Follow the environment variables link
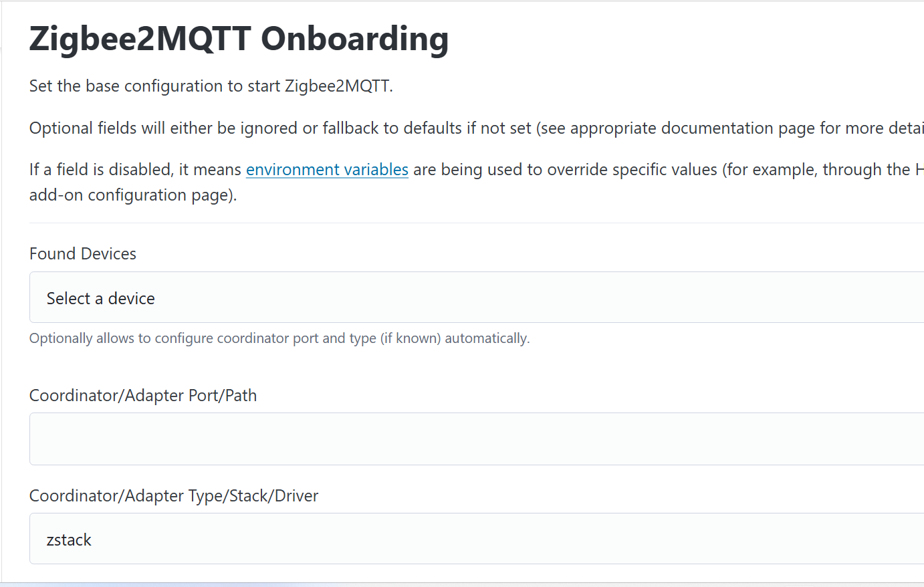This screenshot has width=924, height=587. [x=327, y=170]
